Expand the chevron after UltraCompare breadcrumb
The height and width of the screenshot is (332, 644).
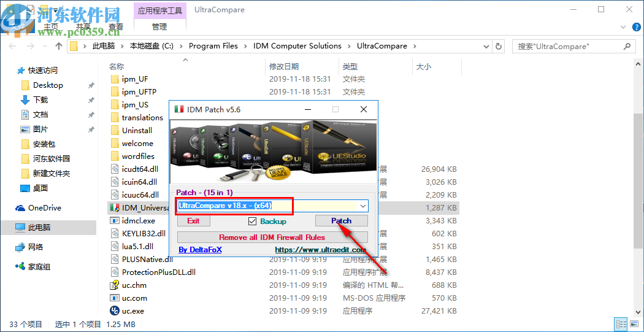point(415,46)
